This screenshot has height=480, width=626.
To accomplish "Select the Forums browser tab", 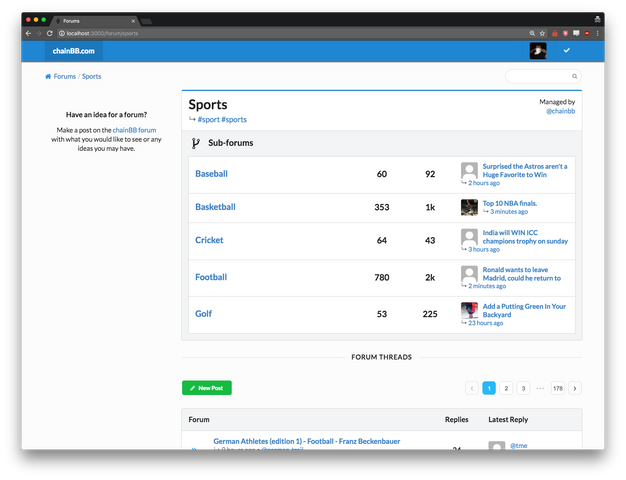I will point(96,21).
